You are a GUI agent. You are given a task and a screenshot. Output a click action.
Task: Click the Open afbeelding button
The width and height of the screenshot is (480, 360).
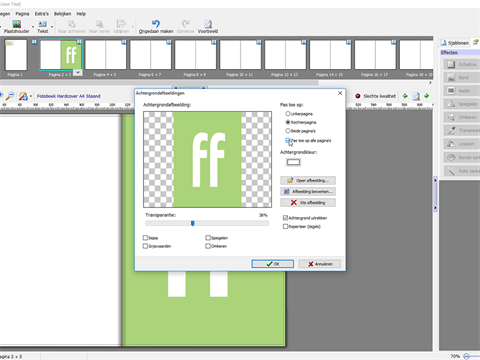click(x=308, y=180)
